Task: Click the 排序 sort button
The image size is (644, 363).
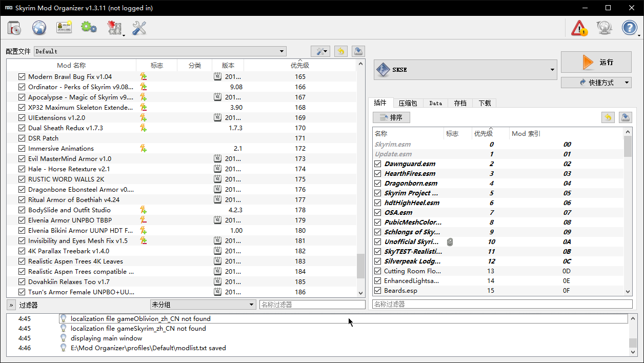Action: 391,117
